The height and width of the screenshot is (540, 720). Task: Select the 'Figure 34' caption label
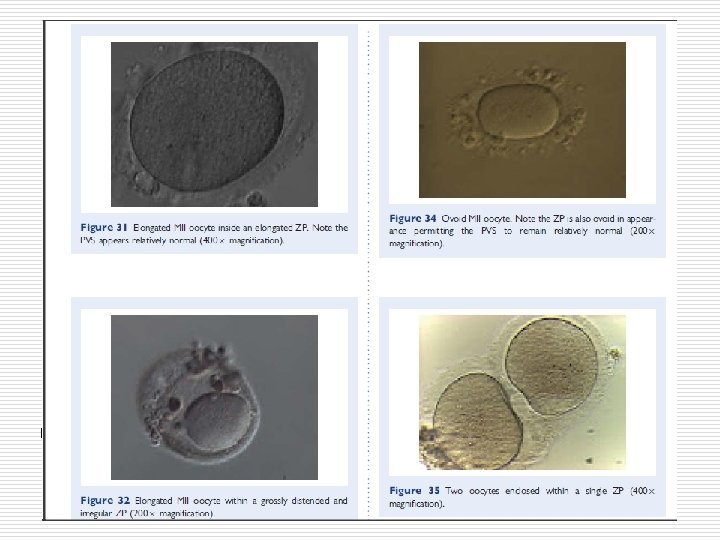pyautogui.click(x=412, y=219)
